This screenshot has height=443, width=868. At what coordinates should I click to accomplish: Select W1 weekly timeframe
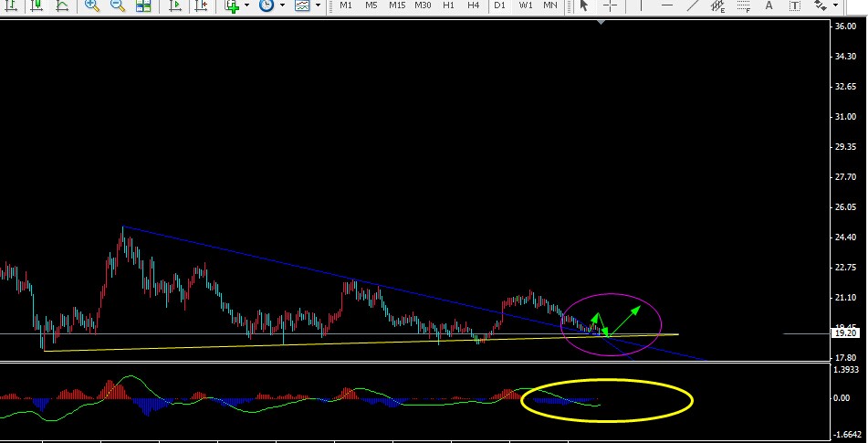coord(526,5)
